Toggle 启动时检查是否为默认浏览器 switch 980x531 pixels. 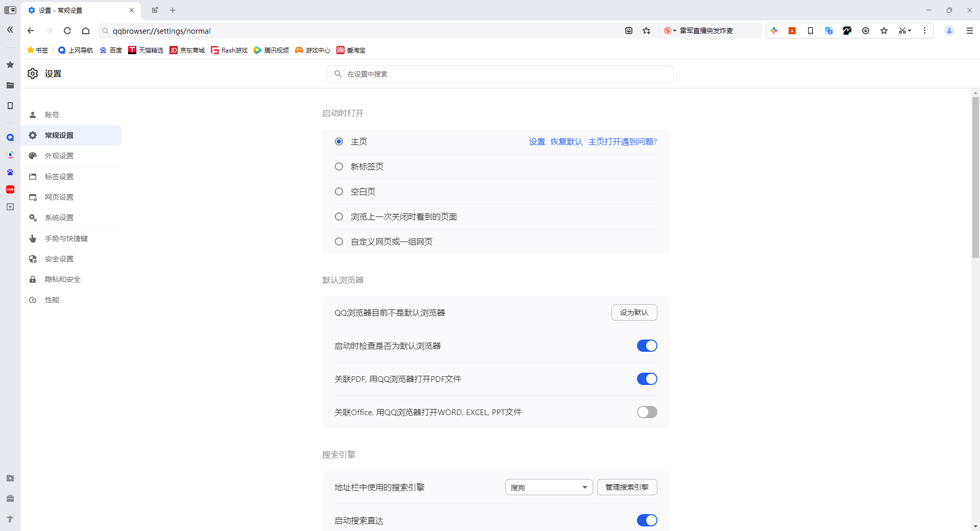647,346
